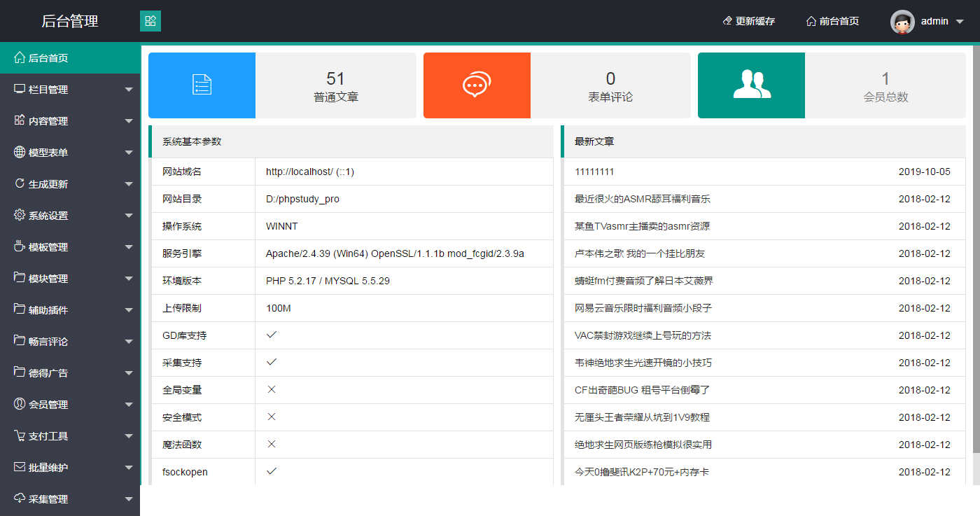Expand 内容管理 menu arrow
The height and width of the screenshot is (516, 980).
129,121
